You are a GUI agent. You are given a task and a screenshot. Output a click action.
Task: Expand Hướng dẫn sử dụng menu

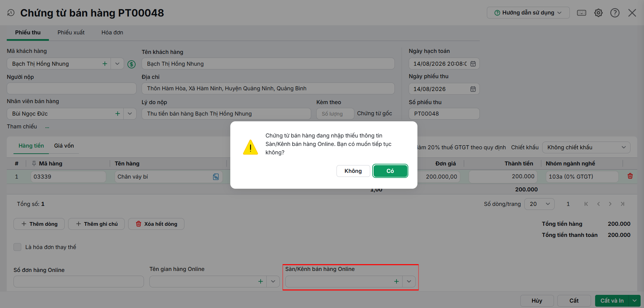point(528,13)
